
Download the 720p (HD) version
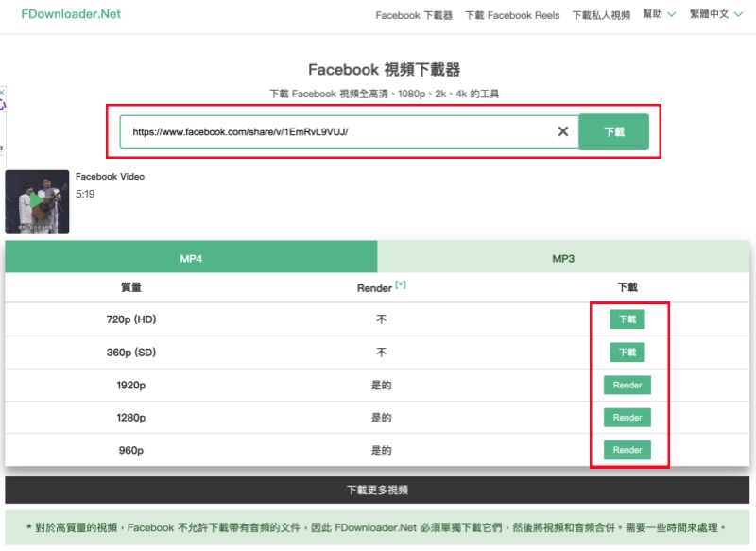pyautogui.click(x=627, y=319)
